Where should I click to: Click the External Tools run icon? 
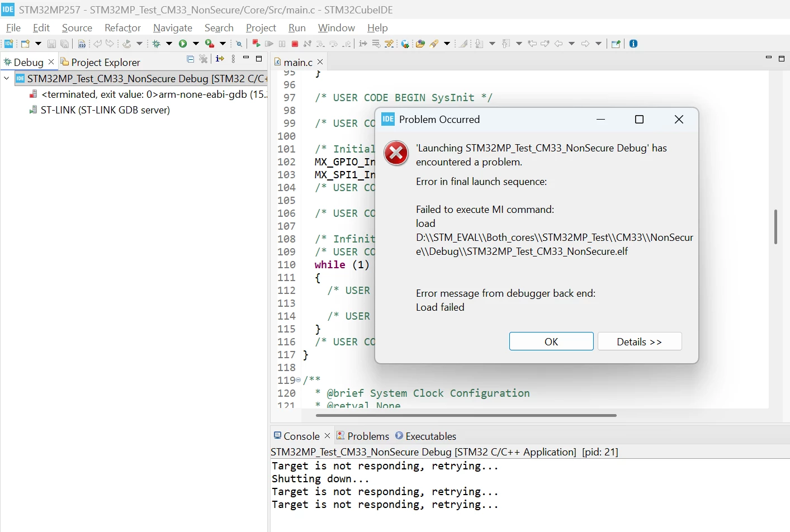[x=210, y=44]
